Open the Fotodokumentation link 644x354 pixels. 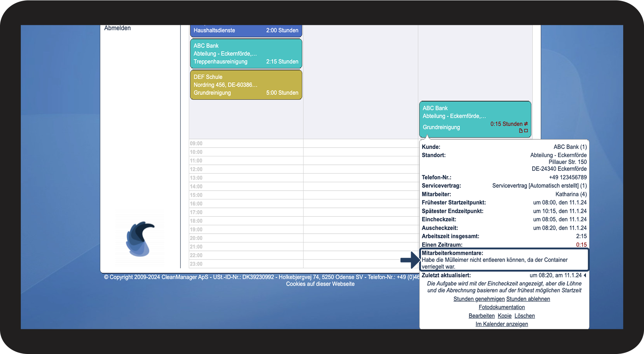point(502,307)
